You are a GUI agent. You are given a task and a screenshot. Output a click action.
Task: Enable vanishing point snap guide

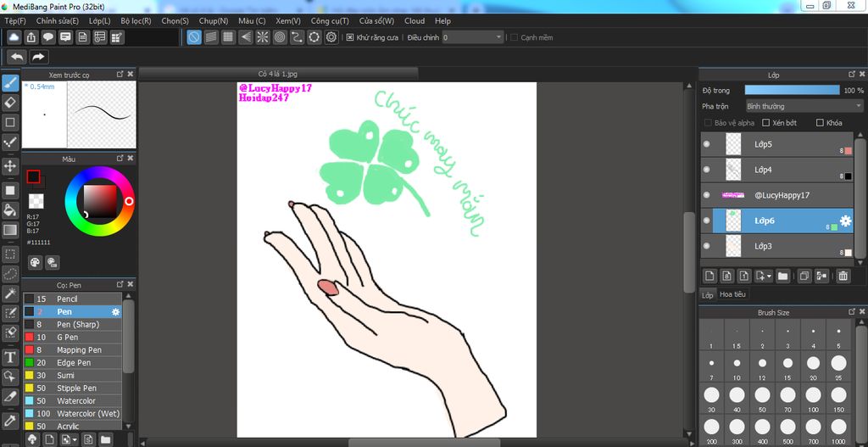245,37
